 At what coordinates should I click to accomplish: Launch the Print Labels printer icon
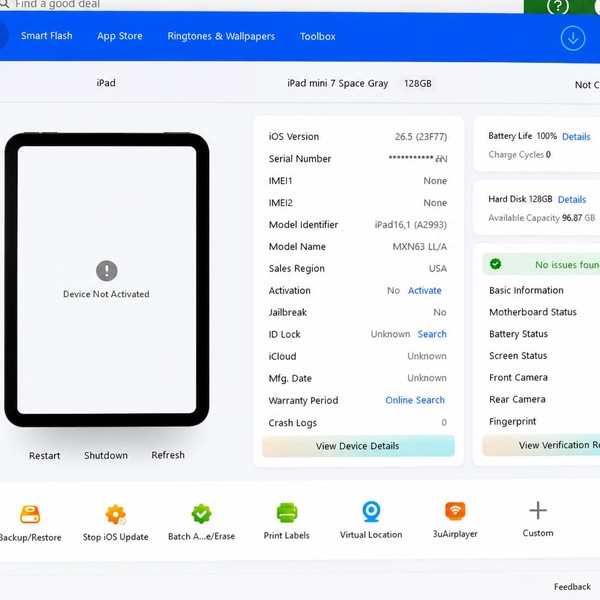[x=287, y=513]
